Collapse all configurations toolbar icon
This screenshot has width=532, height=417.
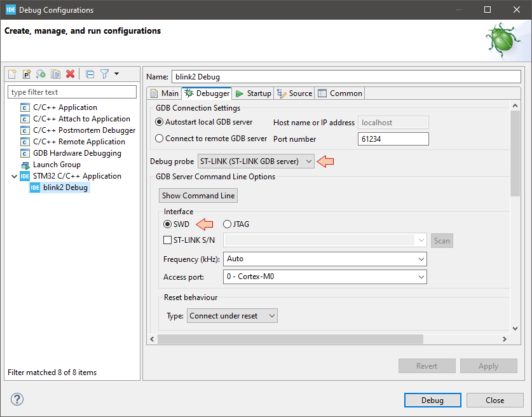pos(90,74)
